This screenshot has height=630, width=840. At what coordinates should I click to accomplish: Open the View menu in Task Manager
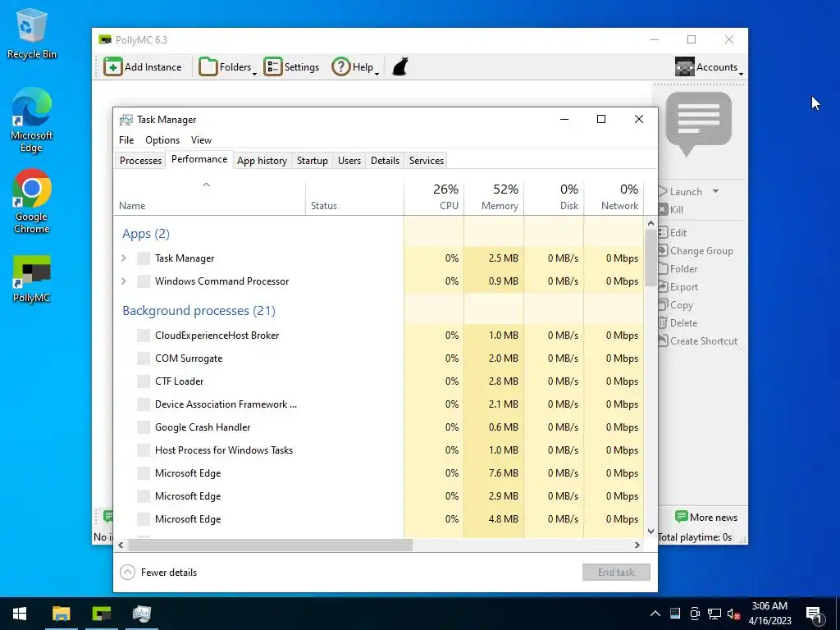click(202, 140)
